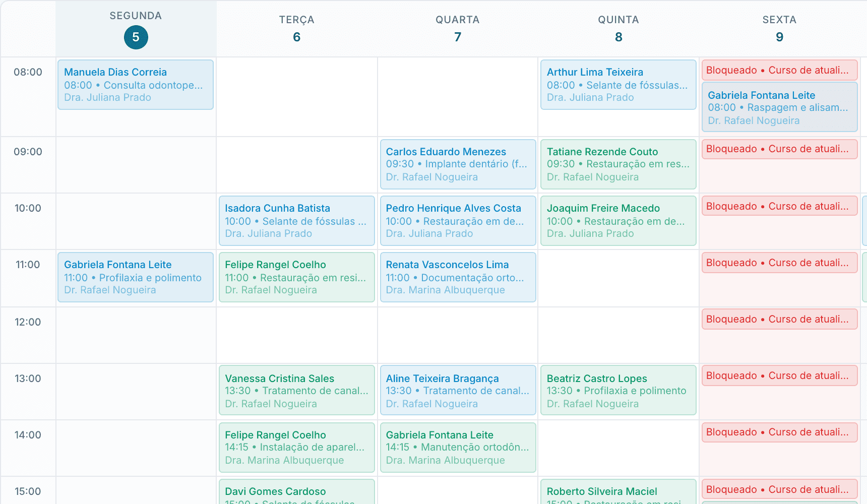Open Gabriela Fontana Leite 14:15 Manutenção appointment
This screenshot has height=504, width=867.
458,448
